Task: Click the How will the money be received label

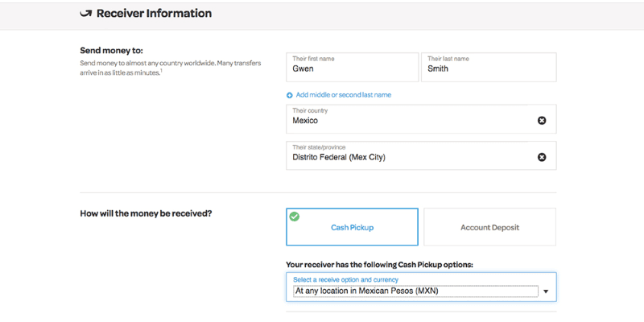Action: coord(151,214)
